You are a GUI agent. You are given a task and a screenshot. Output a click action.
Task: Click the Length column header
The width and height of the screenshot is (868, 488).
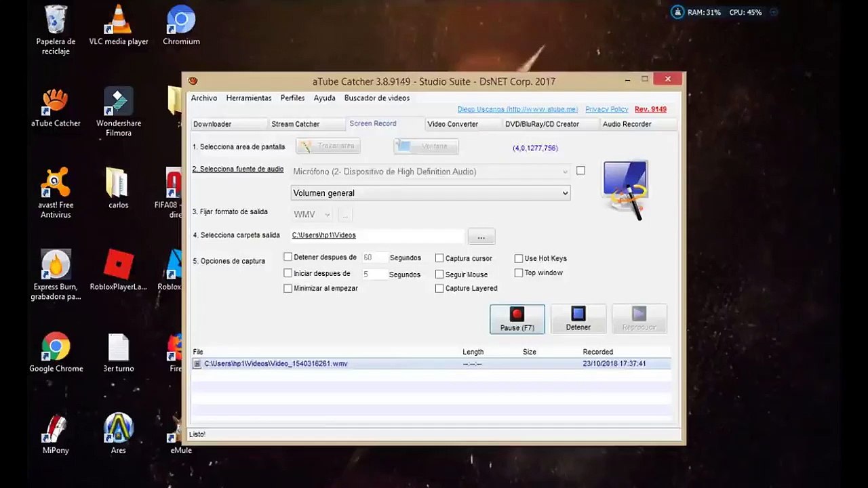point(473,352)
